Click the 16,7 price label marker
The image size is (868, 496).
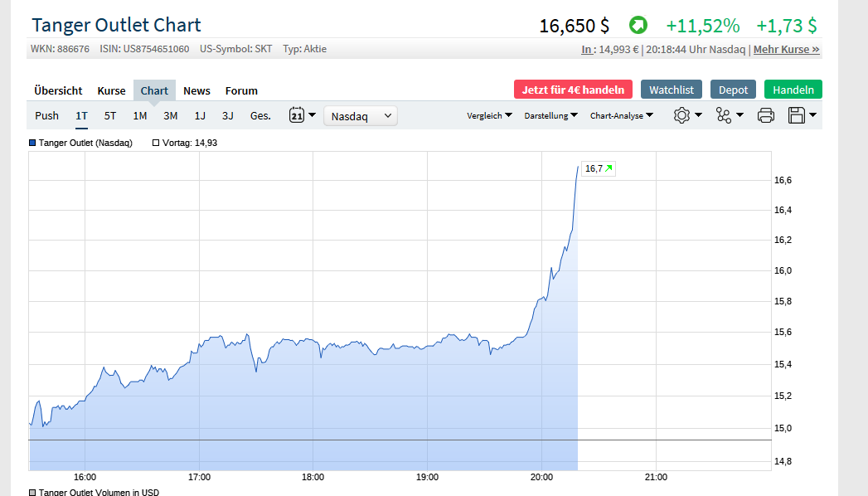pyautogui.click(x=598, y=168)
